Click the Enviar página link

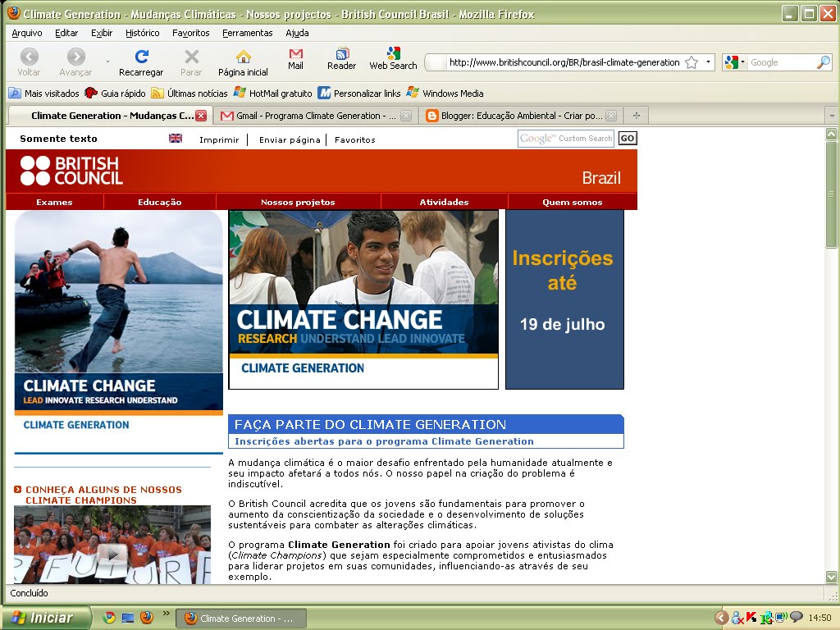point(290,139)
